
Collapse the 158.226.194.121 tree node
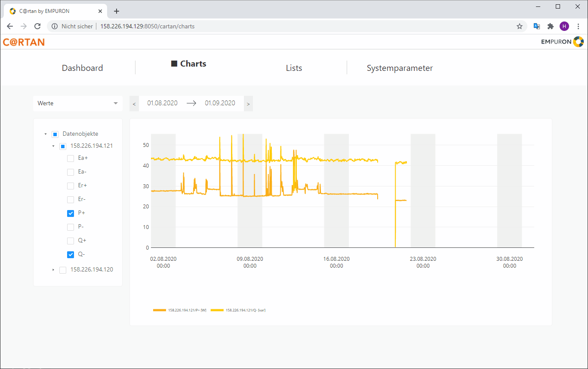coord(53,146)
